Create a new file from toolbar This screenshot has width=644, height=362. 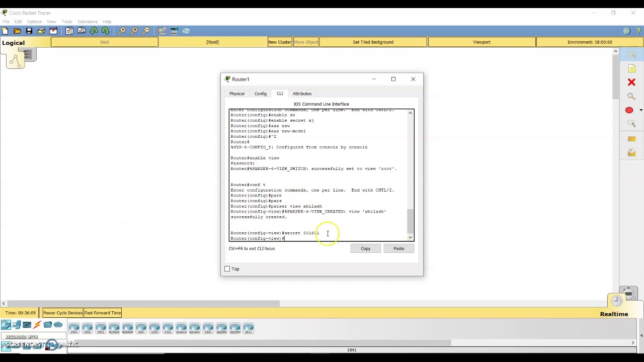click(6, 31)
